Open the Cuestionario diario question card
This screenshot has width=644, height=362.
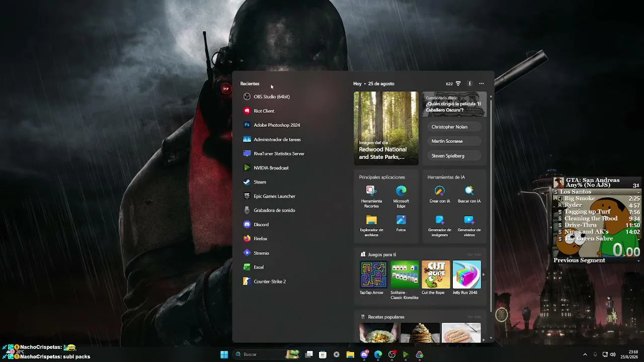(x=454, y=105)
